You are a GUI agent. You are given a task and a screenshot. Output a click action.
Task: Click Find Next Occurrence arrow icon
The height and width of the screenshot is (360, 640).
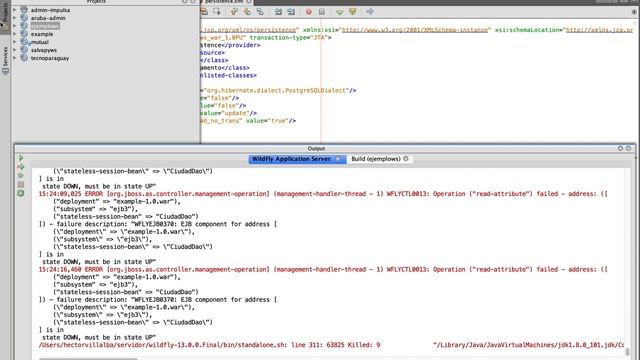pos(247,12)
